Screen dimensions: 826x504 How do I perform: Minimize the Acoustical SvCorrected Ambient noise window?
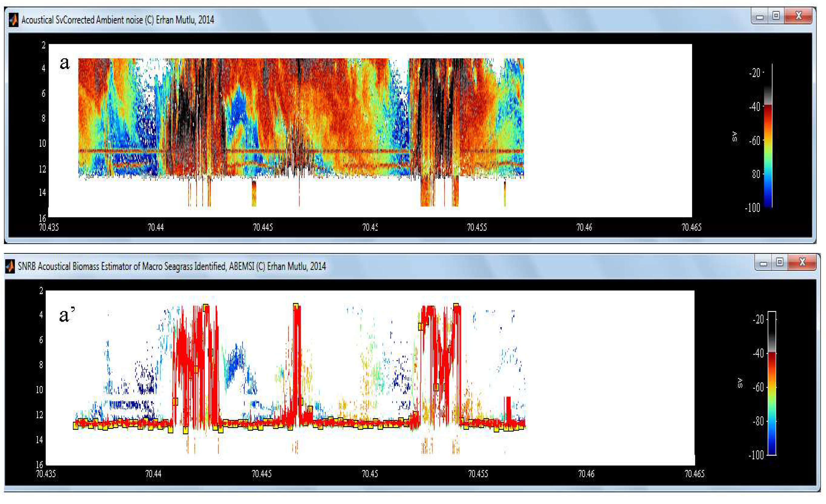(x=760, y=17)
